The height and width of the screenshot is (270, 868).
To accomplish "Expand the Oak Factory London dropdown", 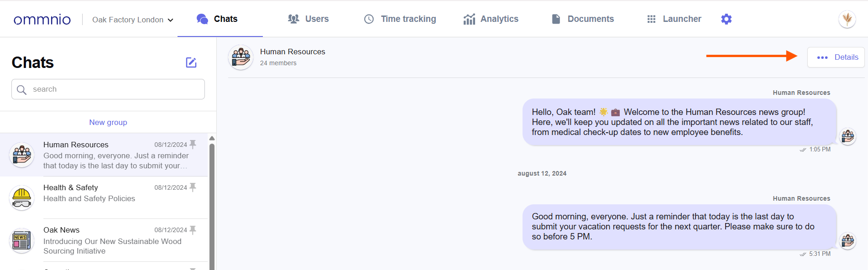I will point(132,20).
